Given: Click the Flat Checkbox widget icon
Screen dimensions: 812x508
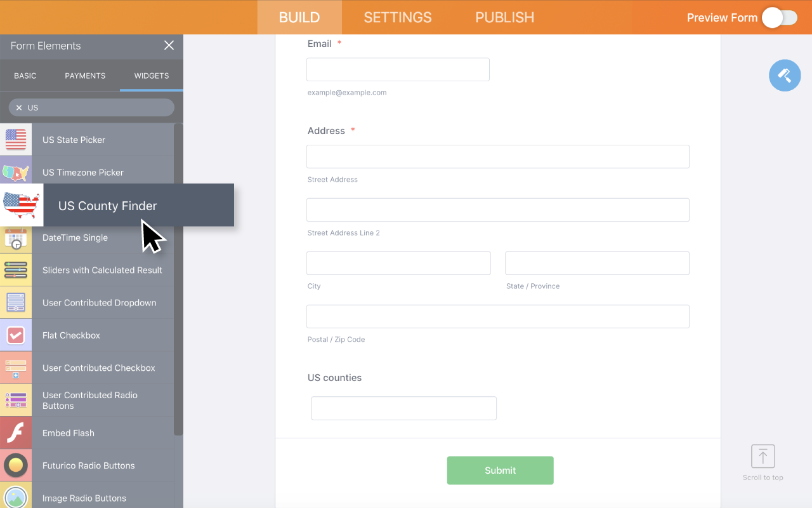Looking at the screenshot, I should pyautogui.click(x=16, y=335).
